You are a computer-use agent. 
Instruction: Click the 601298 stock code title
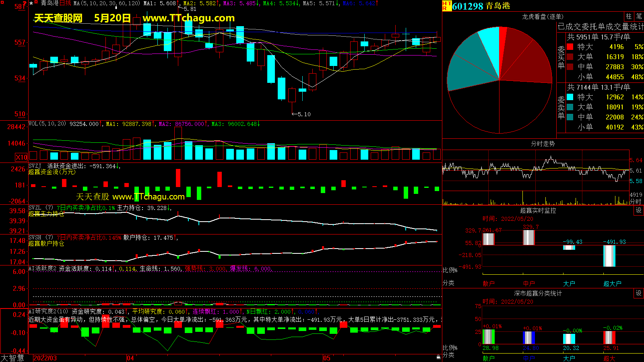point(467,6)
